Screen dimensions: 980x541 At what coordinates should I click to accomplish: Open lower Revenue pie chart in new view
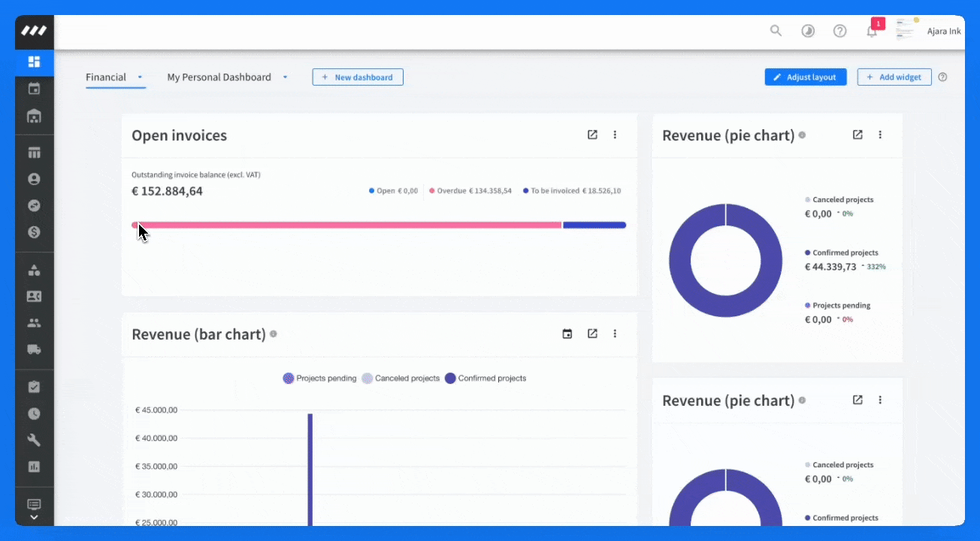(857, 400)
